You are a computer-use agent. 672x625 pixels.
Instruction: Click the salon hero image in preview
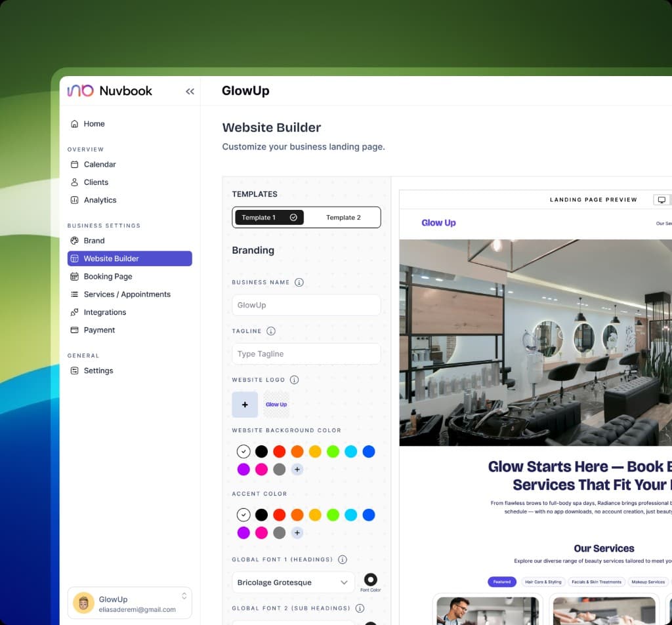[x=535, y=343]
